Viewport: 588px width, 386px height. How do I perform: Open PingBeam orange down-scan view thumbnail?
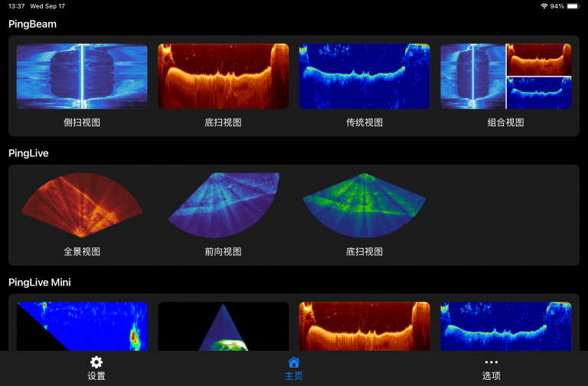(x=223, y=76)
